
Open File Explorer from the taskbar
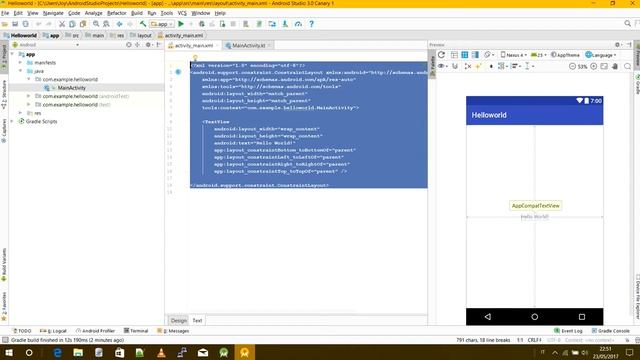pyautogui.click(x=78, y=352)
